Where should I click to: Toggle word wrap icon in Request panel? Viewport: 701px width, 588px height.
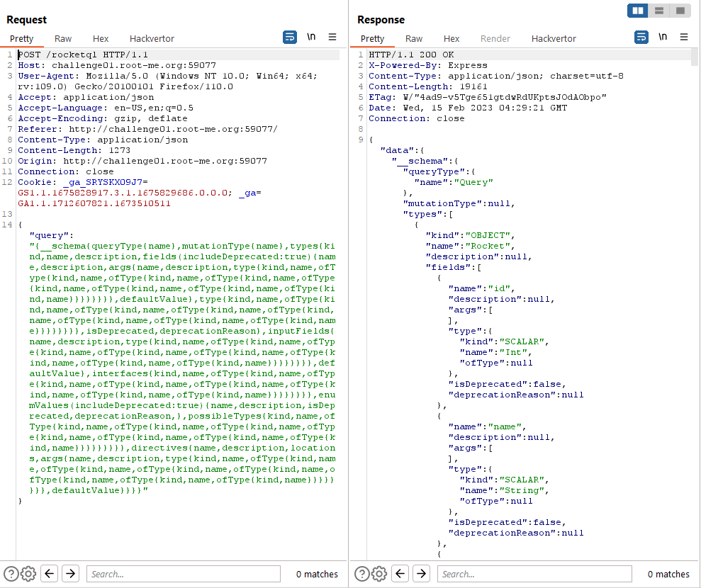pyautogui.click(x=290, y=38)
